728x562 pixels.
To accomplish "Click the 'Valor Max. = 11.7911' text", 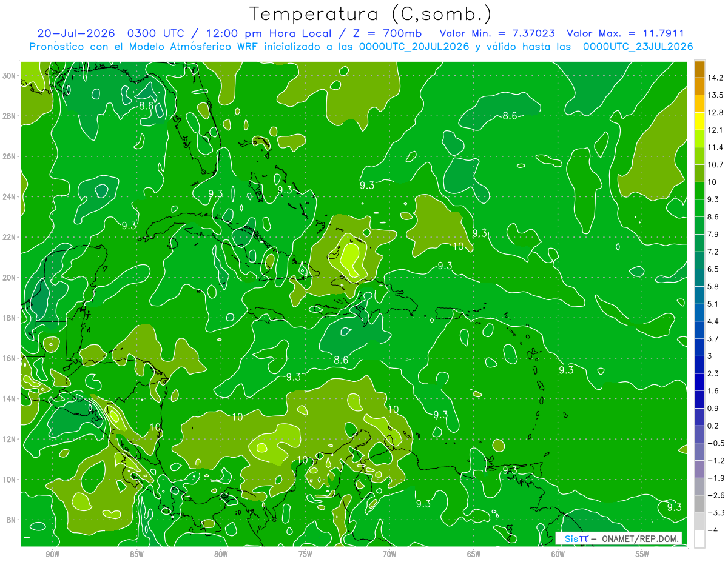I will 625,33.
